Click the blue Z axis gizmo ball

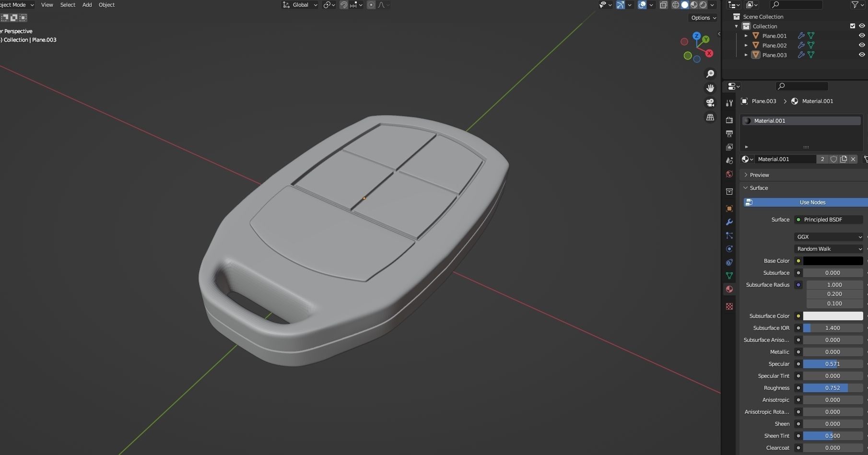click(x=697, y=36)
